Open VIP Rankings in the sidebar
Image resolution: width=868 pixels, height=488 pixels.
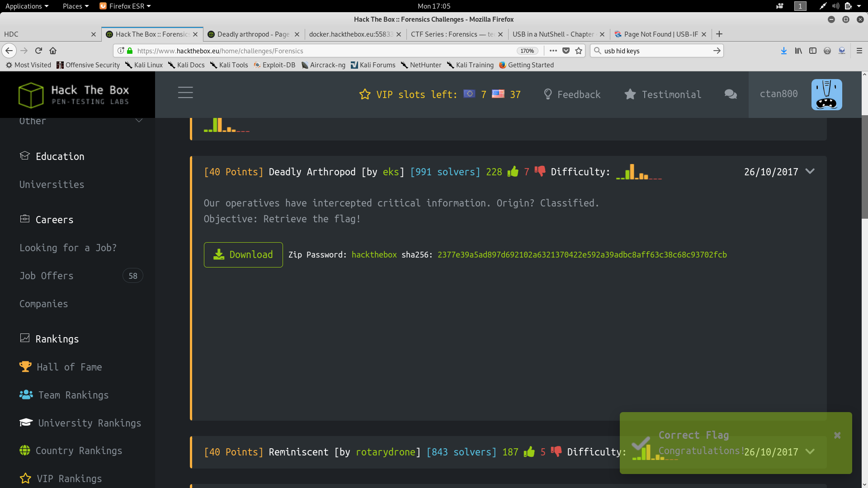pos(61,479)
